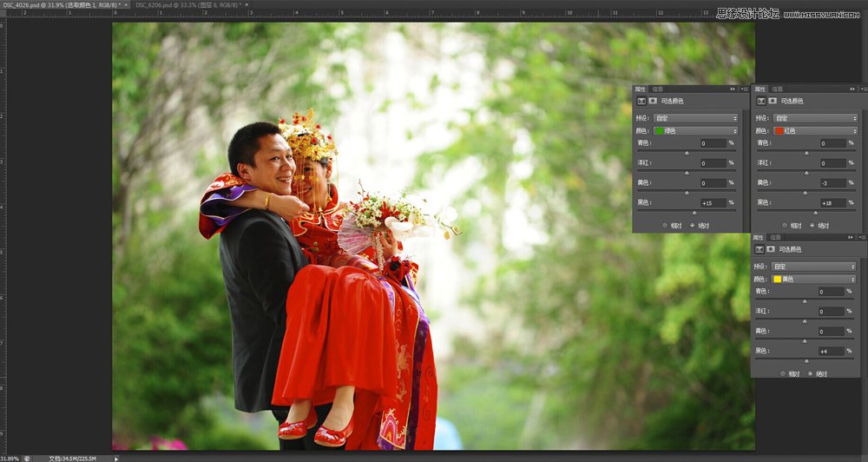
Task: Open 预设 preset dropdown in red panel
Action: [x=815, y=118]
